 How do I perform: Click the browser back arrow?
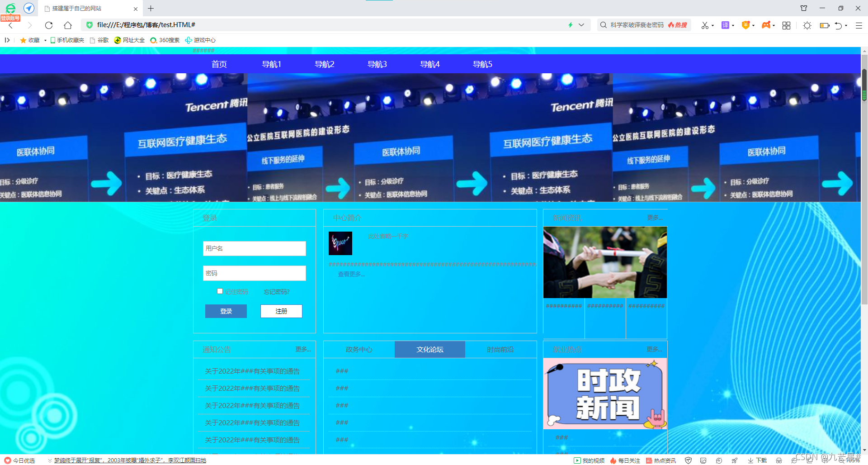(11, 25)
